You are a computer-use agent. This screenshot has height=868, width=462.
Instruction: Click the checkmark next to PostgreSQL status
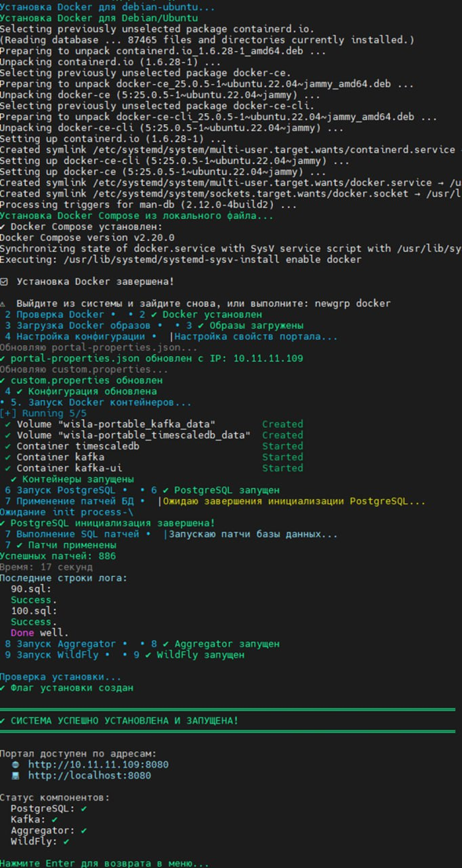point(83,808)
